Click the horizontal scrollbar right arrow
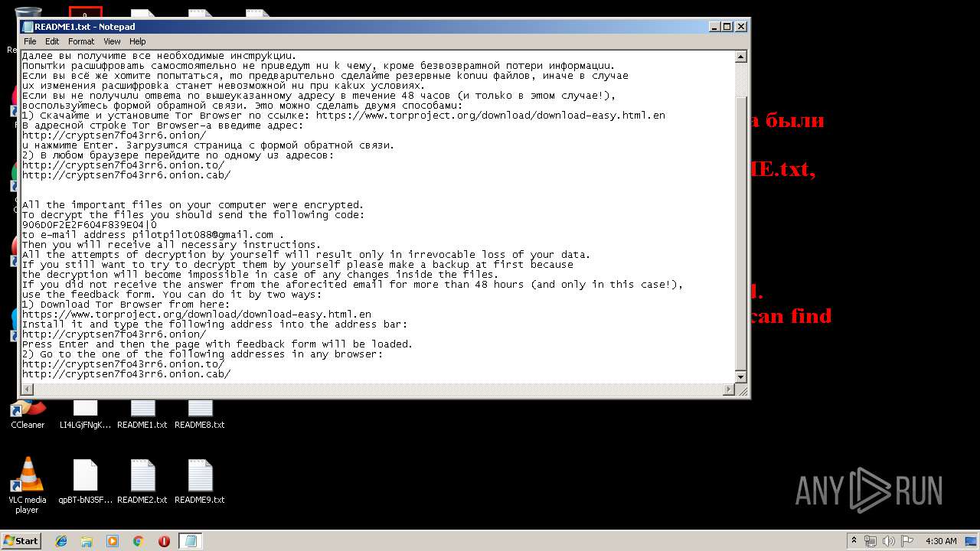The height and width of the screenshot is (551, 980). pos(728,390)
